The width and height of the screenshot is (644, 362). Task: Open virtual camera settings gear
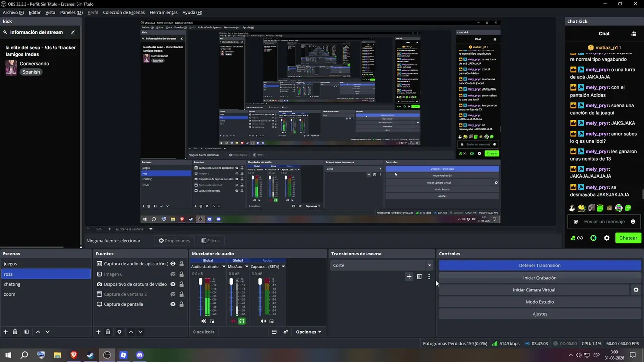636,290
